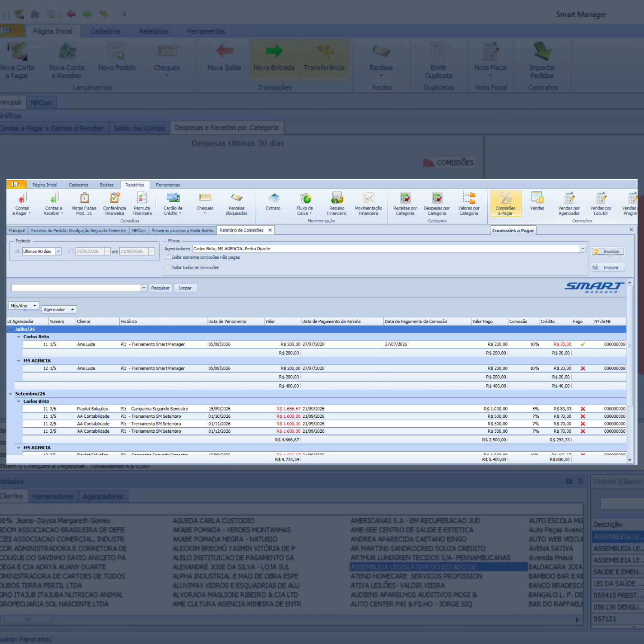Open Vendas por Agenciador report

569,204
